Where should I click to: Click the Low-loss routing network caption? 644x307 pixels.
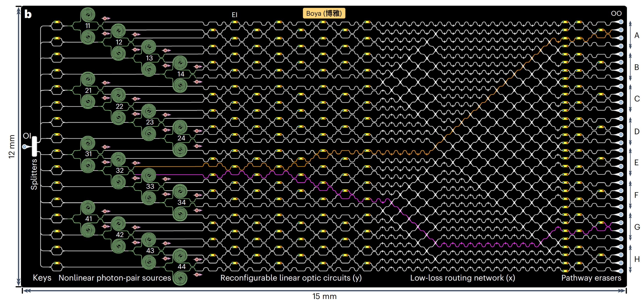click(x=463, y=278)
